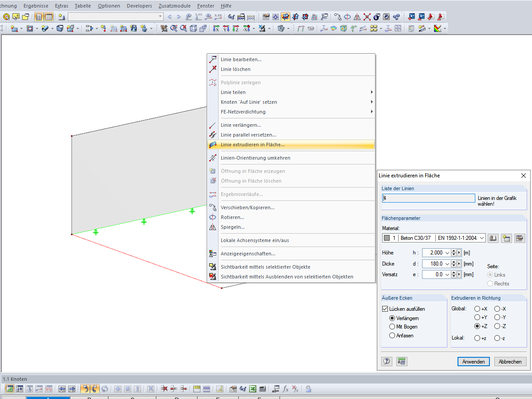Click the calculator icon in table toolbar
Screen dimensions: 532x399
tap(262, 389)
